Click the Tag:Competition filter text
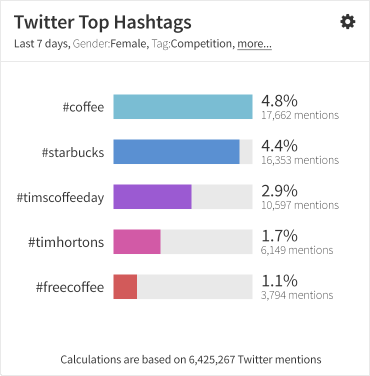370x376 pixels. pos(193,44)
